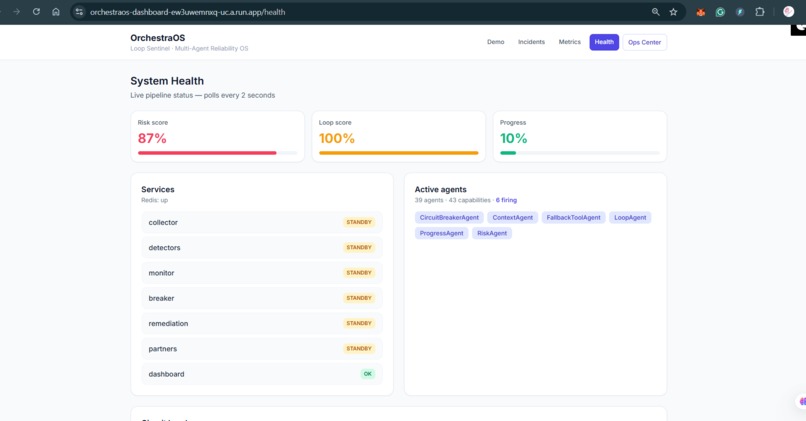Select the breaker service row
Image resolution: width=806 pixels, height=421 pixels.
click(262, 298)
